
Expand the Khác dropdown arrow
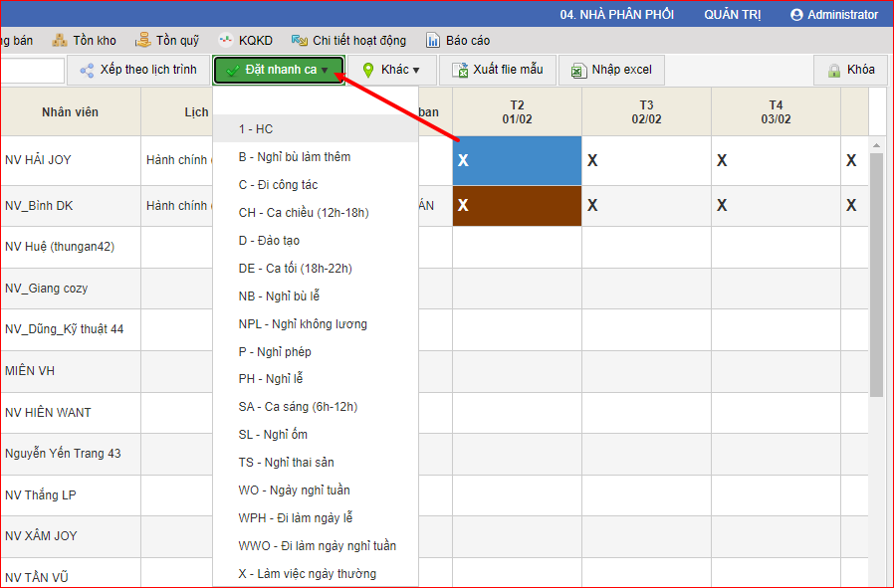[x=416, y=70]
